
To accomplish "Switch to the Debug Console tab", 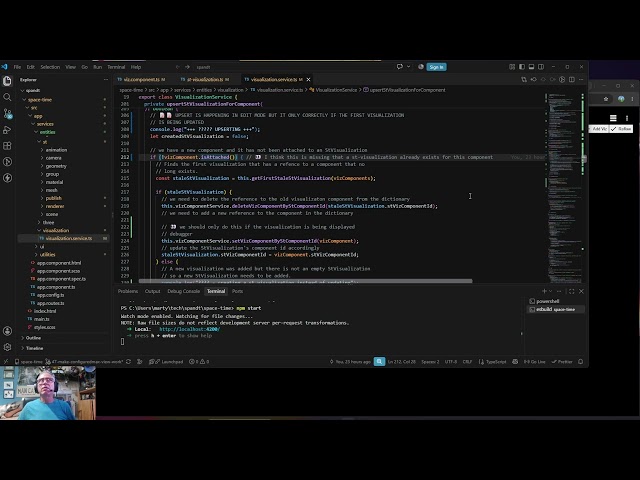I will (183, 291).
